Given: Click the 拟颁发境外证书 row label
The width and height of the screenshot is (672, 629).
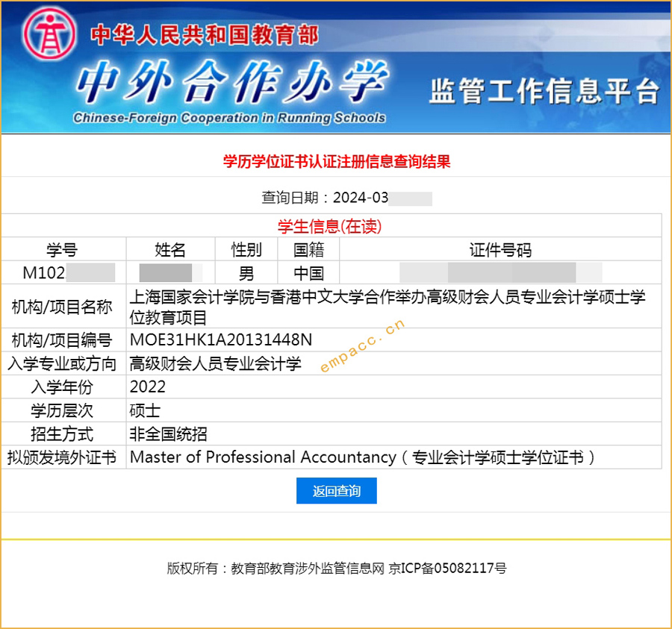Looking at the screenshot, I should [x=62, y=457].
